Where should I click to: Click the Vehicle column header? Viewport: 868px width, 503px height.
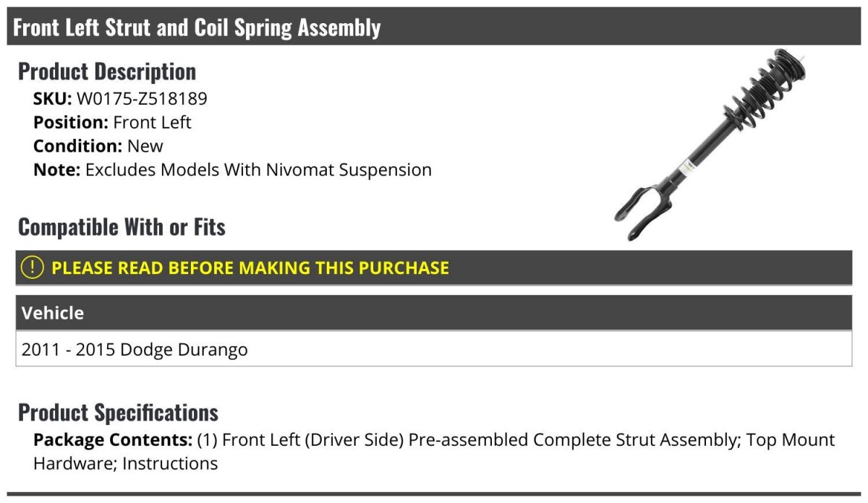53,313
